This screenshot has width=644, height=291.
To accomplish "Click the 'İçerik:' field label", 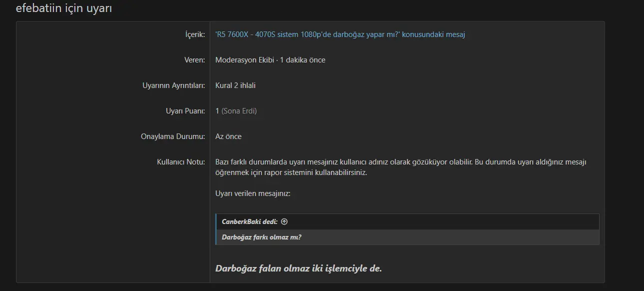I will (195, 34).
